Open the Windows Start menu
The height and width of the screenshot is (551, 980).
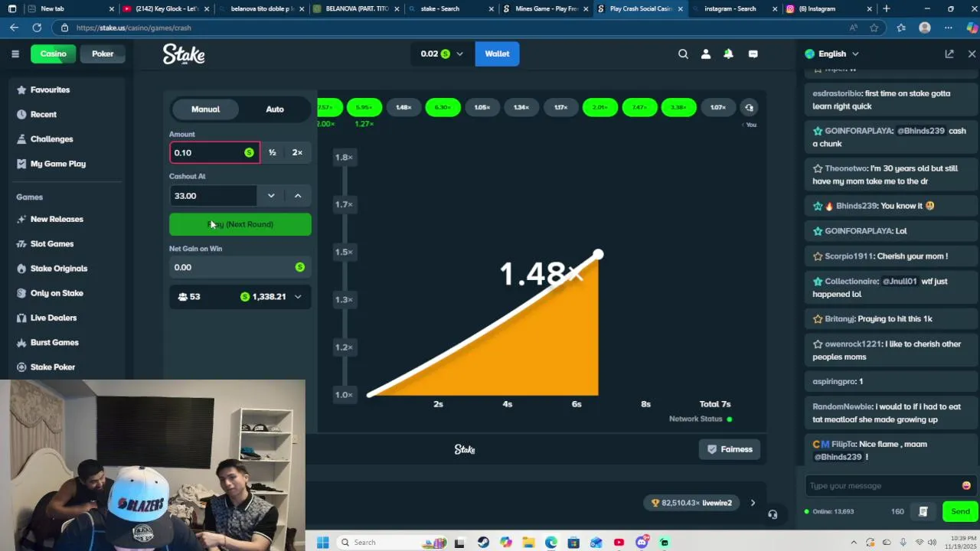coord(322,543)
